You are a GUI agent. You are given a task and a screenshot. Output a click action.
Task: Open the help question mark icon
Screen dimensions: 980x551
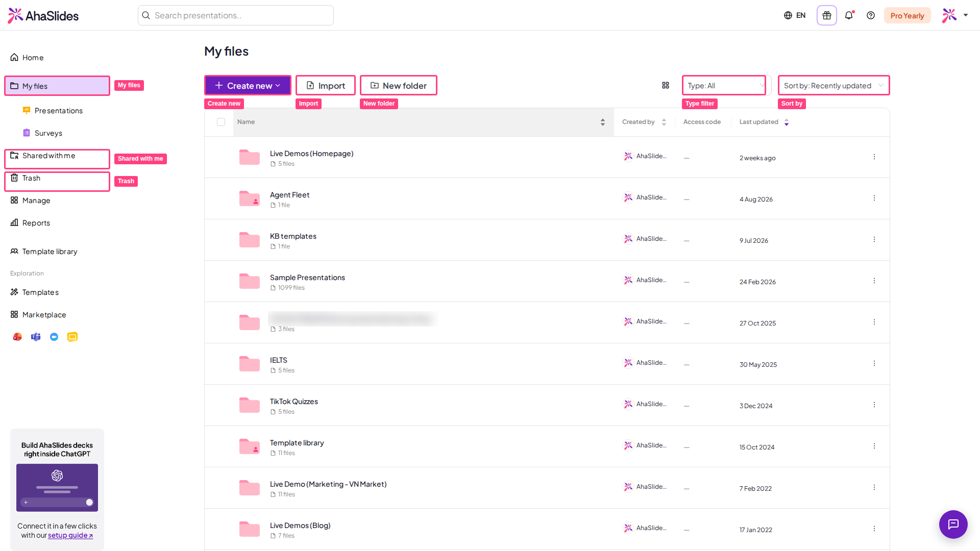(x=871, y=15)
